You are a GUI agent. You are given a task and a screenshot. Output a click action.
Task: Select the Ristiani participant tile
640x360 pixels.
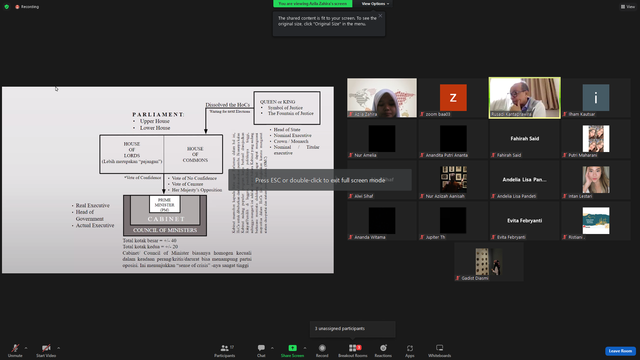tap(596, 221)
